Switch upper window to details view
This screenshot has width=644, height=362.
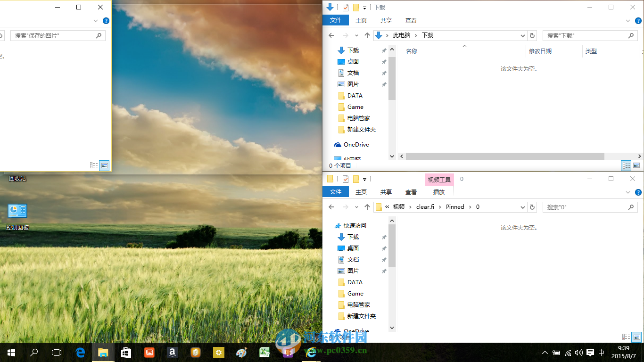[x=626, y=165]
